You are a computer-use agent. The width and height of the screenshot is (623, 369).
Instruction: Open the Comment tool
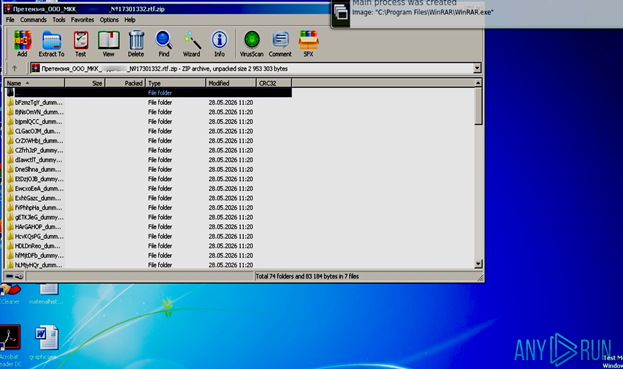pyautogui.click(x=280, y=43)
